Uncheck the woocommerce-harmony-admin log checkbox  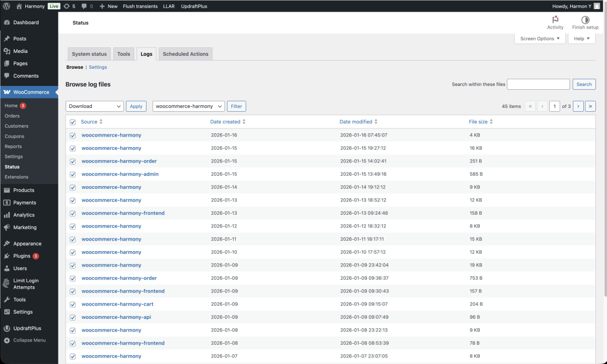click(73, 174)
